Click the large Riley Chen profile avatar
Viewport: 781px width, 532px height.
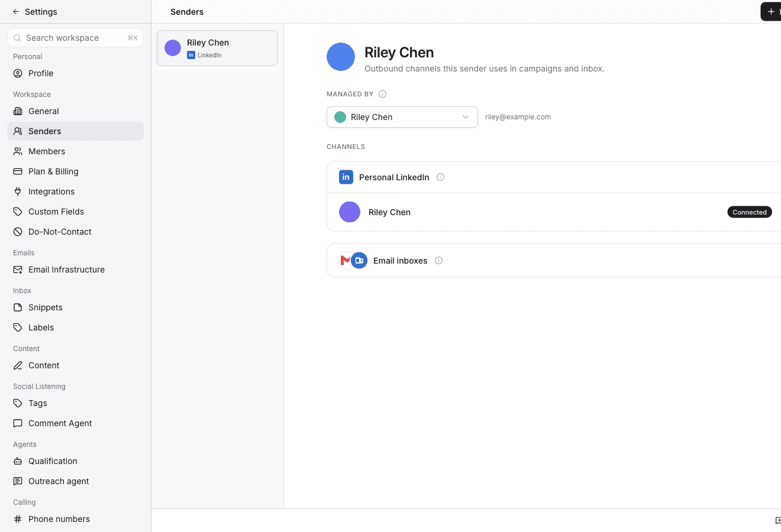(x=341, y=57)
